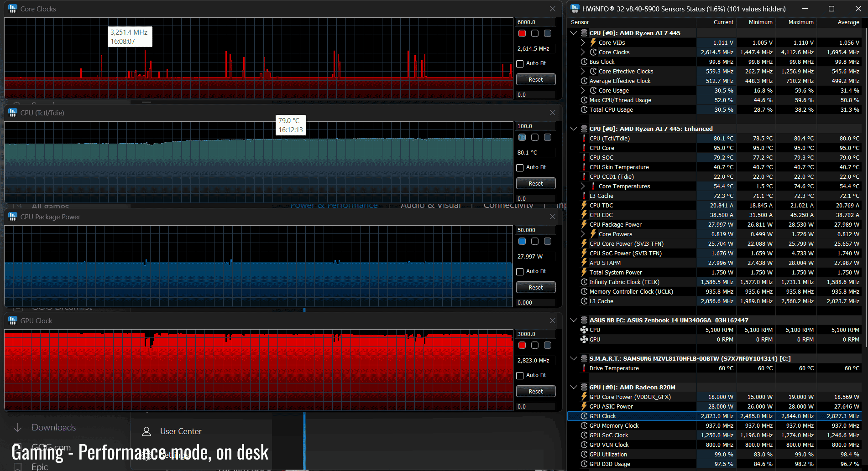868x471 pixels.
Task: Click the Sensor column header
Action: (632, 22)
